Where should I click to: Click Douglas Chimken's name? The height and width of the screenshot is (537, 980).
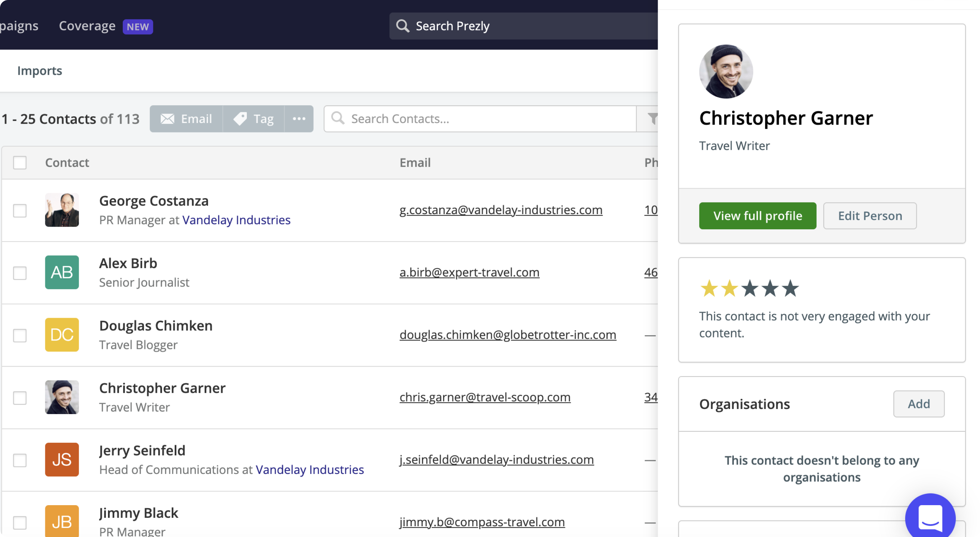pos(156,325)
